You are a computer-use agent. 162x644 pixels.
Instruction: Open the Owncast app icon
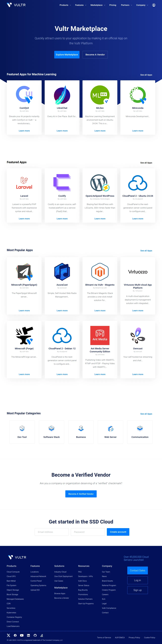(138, 335)
